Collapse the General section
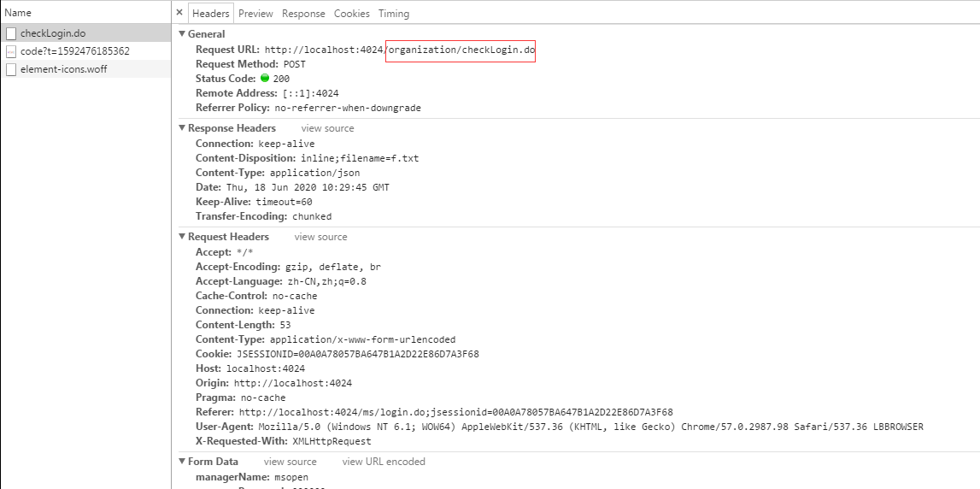The height and width of the screenshot is (489, 980). pyautogui.click(x=182, y=34)
